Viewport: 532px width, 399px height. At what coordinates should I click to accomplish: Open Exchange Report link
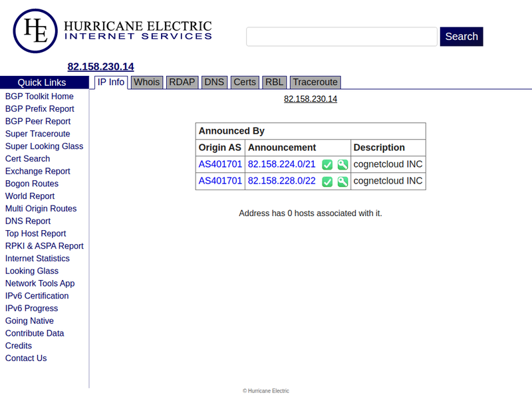click(x=38, y=172)
